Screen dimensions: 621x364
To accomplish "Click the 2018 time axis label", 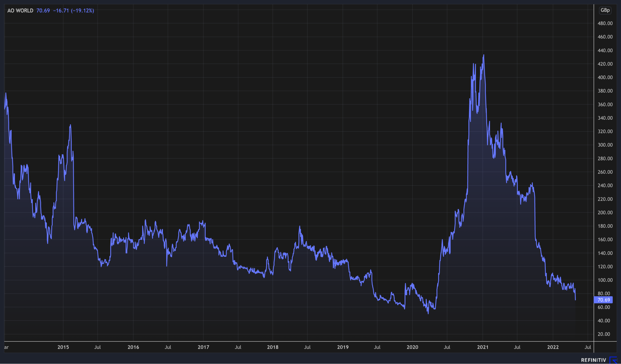I will 273,347.
